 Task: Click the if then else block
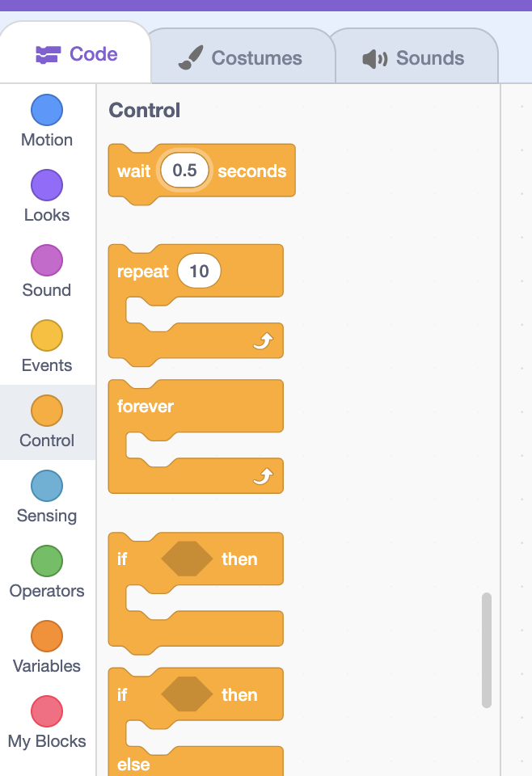coord(196,722)
